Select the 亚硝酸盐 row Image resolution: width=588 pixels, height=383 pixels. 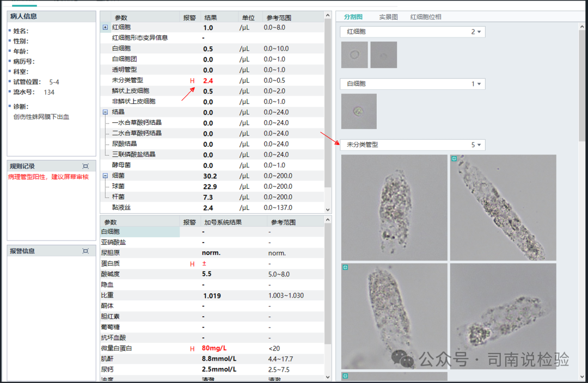click(212, 243)
